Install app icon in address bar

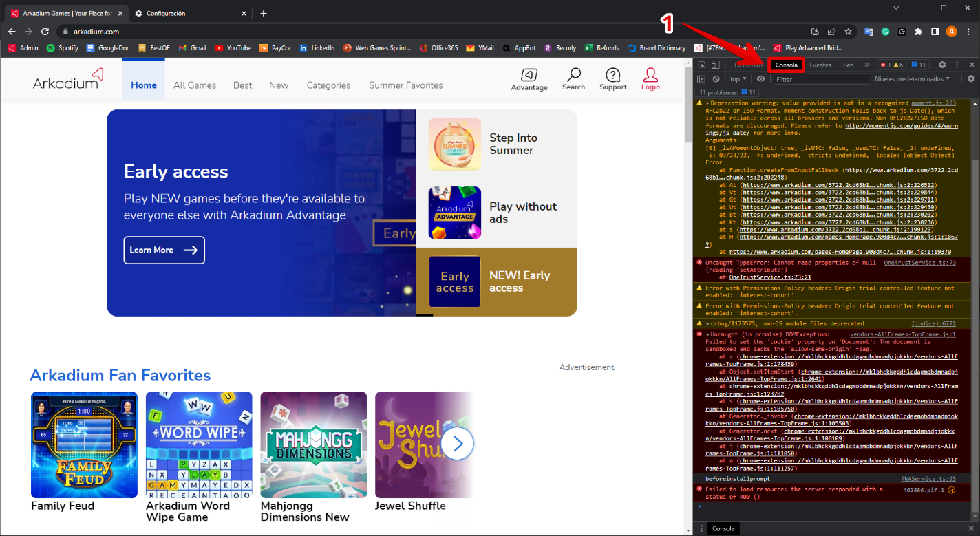(816, 32)
